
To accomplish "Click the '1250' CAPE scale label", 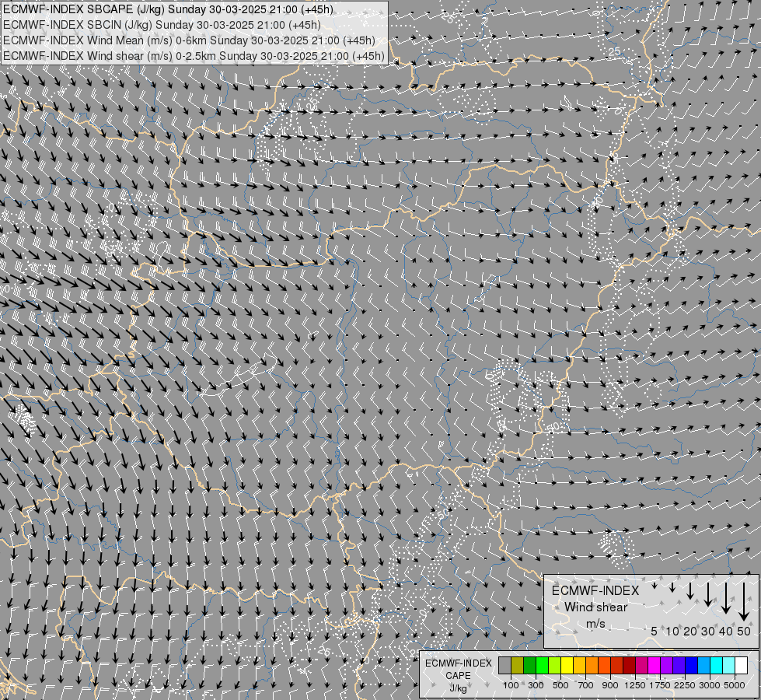I will [x=635, y=685].
